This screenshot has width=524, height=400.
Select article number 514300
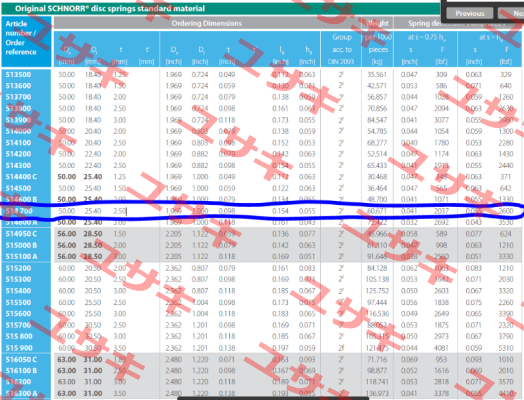18,165
